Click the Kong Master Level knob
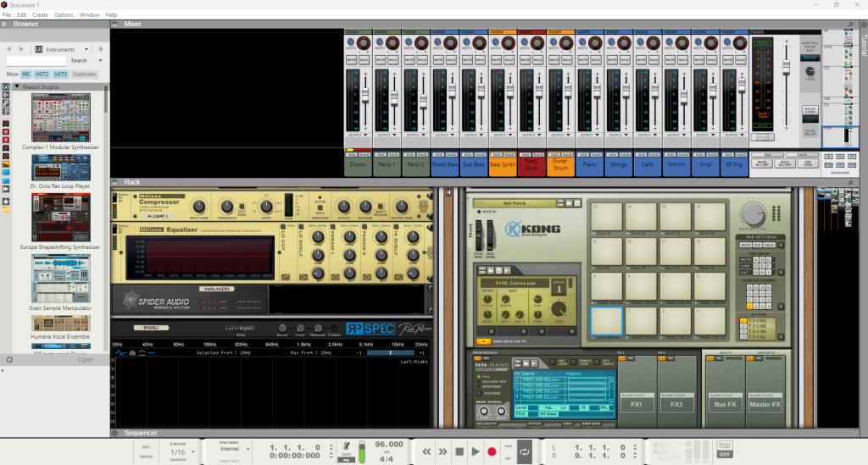 click(x=753, y=214)
